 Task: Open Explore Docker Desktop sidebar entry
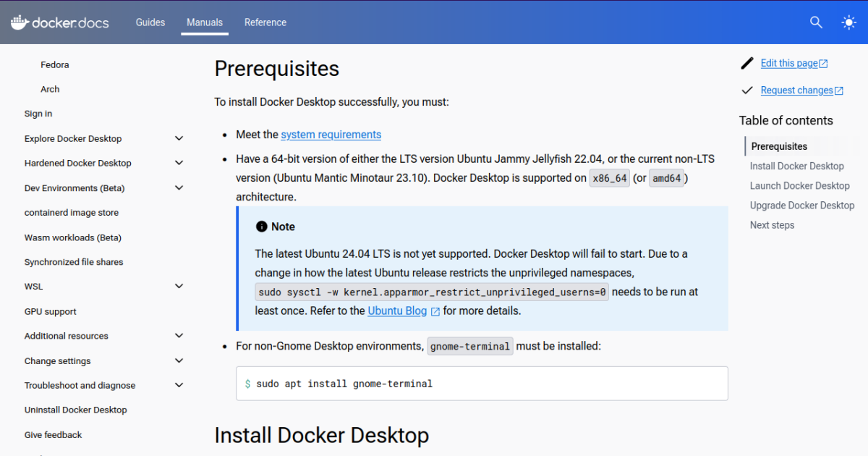(x=73, y=139)
